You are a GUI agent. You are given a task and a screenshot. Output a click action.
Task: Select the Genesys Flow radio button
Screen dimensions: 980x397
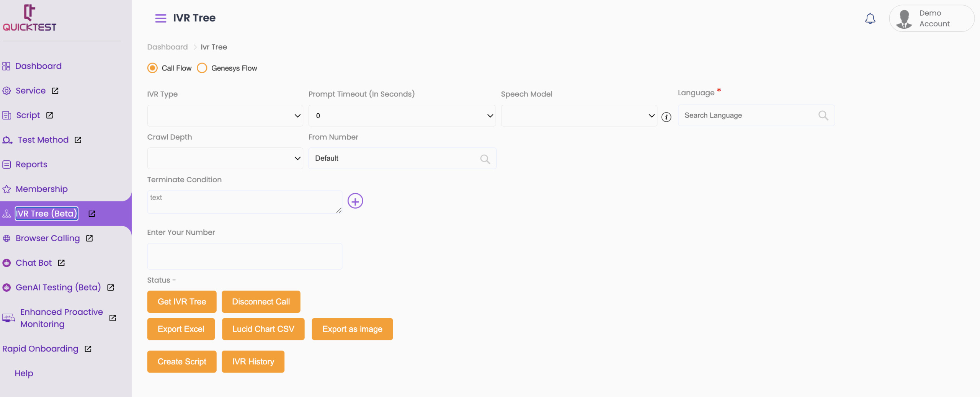tap(202, 68)
